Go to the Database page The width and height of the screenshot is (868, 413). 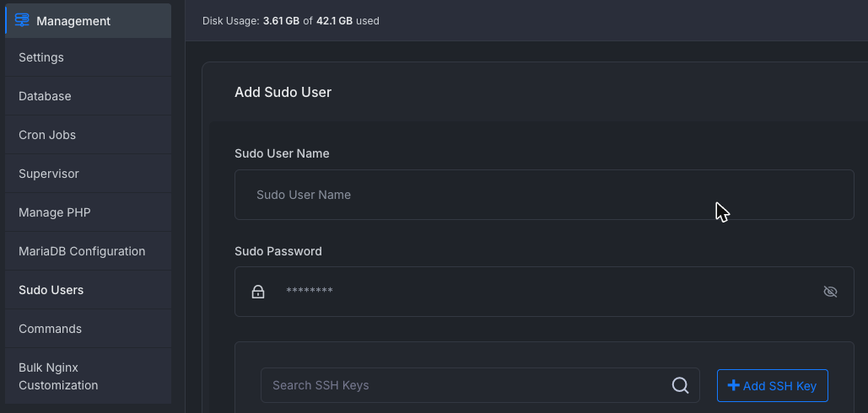[x=88, y=96]
